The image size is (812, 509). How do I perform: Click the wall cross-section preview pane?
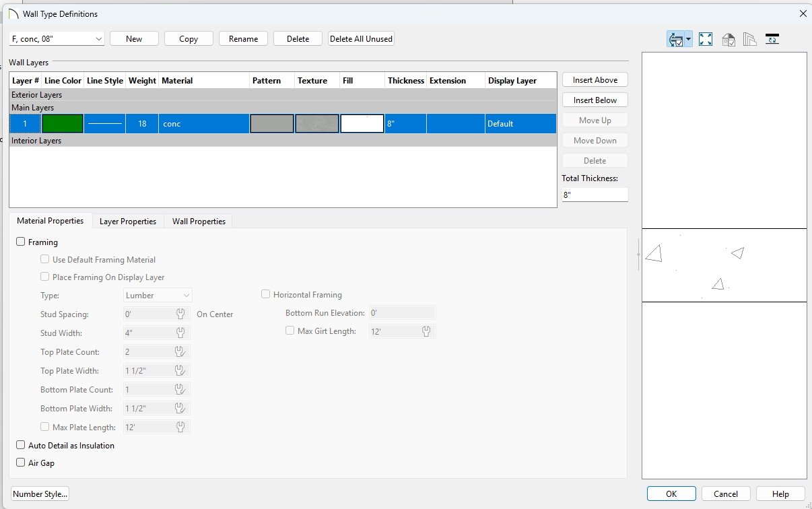click(724, 265)
